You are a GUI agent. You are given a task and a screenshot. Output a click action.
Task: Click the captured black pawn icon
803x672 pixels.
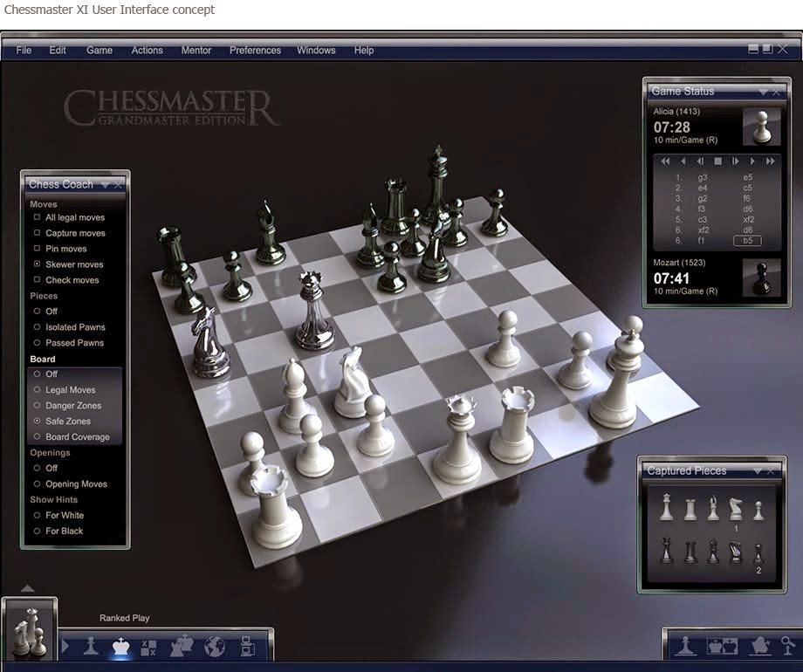[758, 553]
